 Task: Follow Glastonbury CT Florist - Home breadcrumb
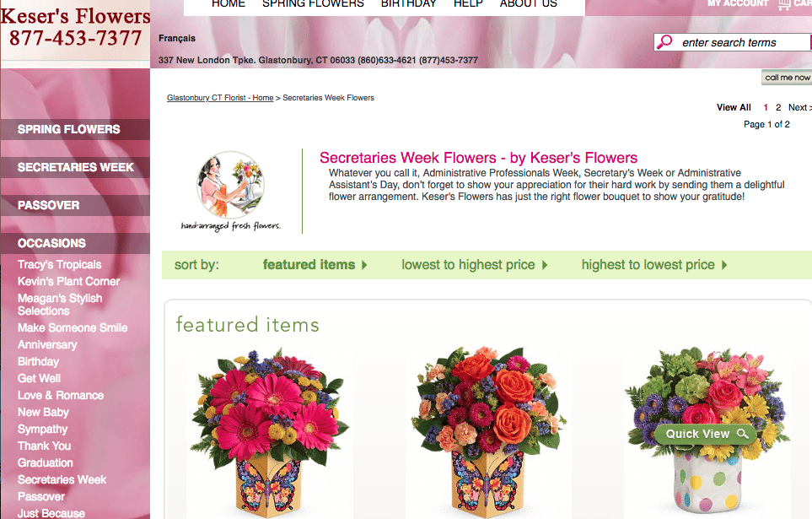pos(220,98)
